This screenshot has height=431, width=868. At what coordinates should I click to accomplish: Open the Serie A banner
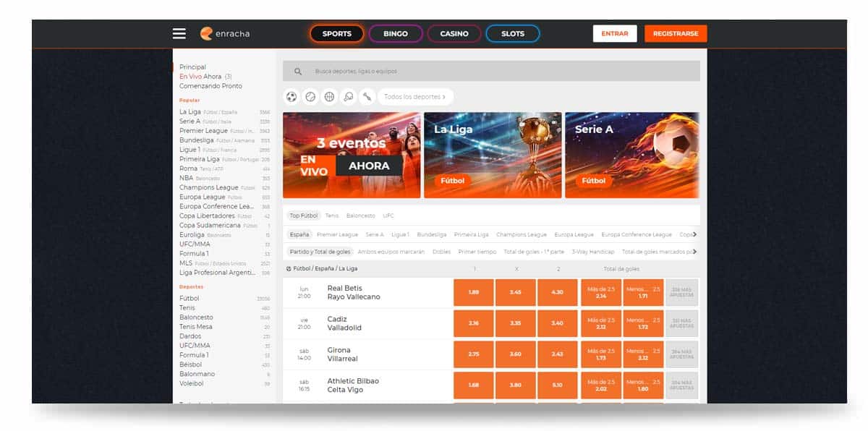tap(632, 155)
